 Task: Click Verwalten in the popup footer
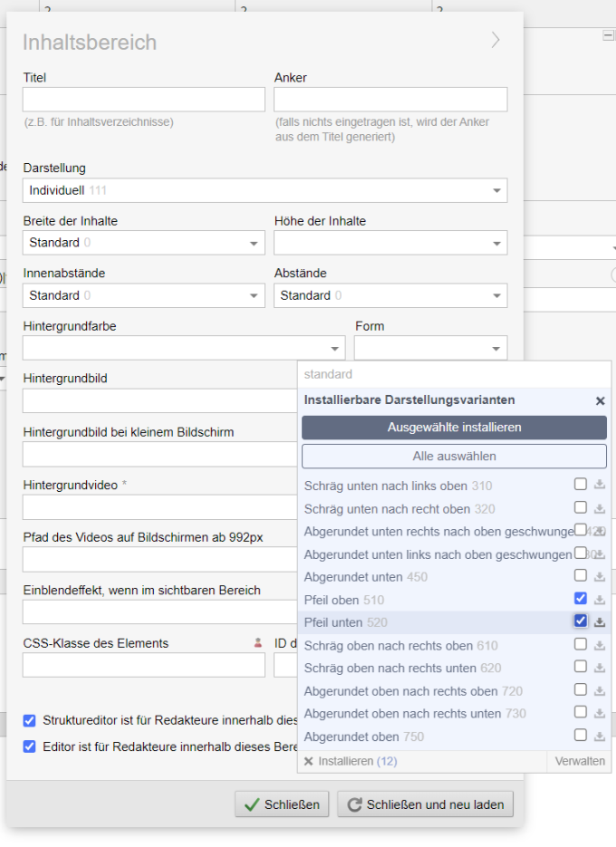pyautogui.click(x=580, y=762)
